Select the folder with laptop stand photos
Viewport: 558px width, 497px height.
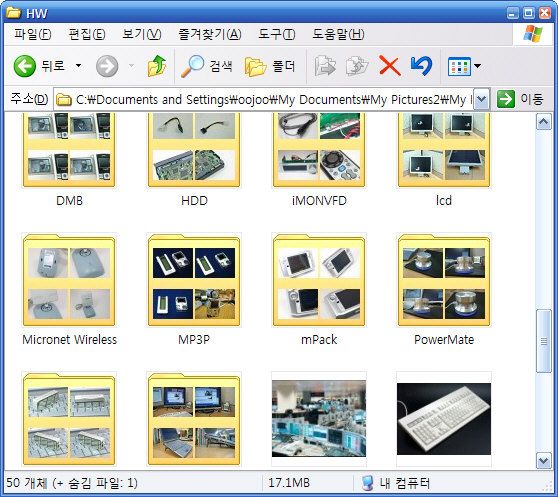tap(69, 419)
